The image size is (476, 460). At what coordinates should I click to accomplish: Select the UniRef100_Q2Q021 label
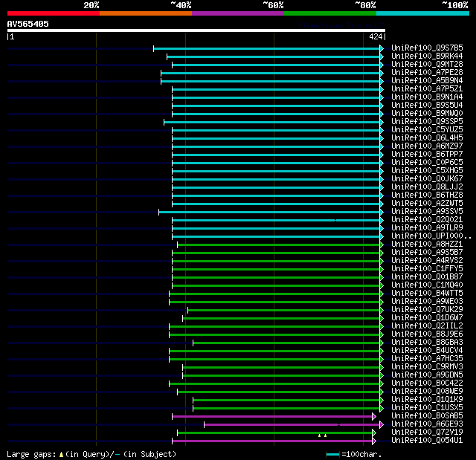pyautogui.click(x=427, y=220)
